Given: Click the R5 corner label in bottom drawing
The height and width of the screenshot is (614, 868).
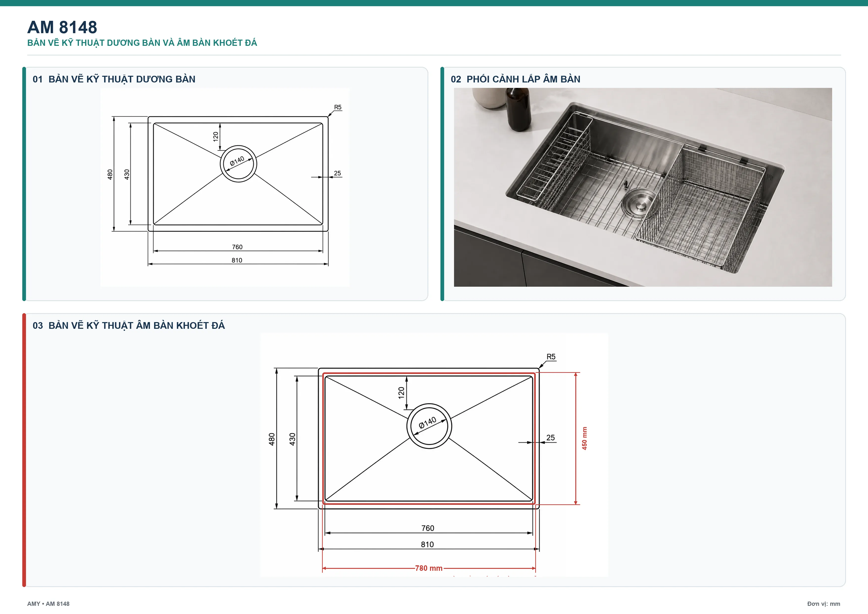Looking at the screenshot, I should pos(551,357).
